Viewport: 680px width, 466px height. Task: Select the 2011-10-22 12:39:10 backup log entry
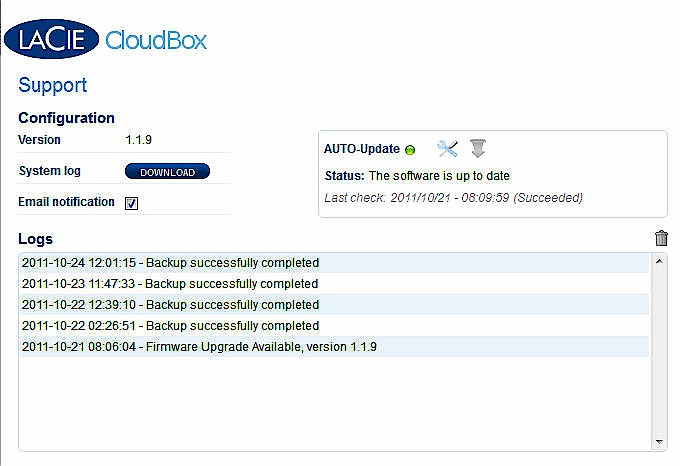(x=334, y=305)
